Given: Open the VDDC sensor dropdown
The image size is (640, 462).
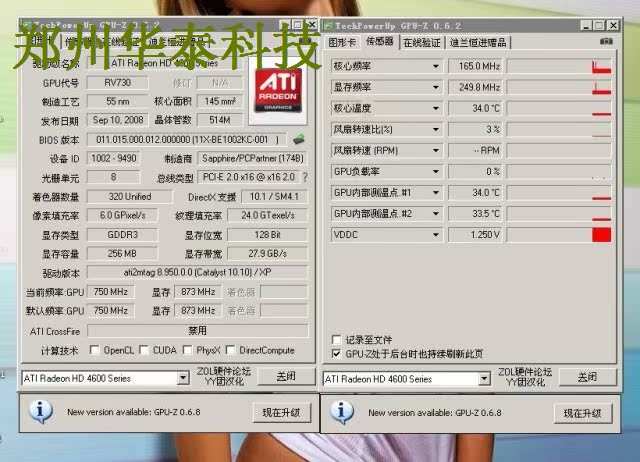Looking at the screenshot, I should pos(436,235).
